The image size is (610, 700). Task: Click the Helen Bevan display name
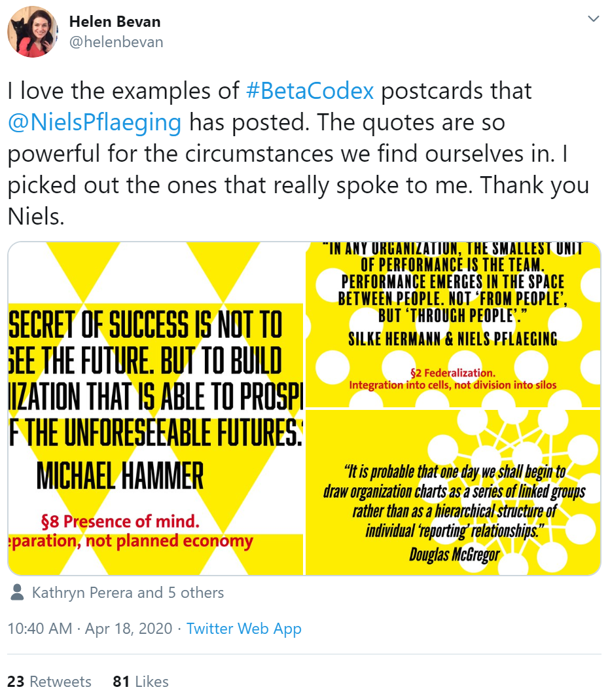click(115, 22)
